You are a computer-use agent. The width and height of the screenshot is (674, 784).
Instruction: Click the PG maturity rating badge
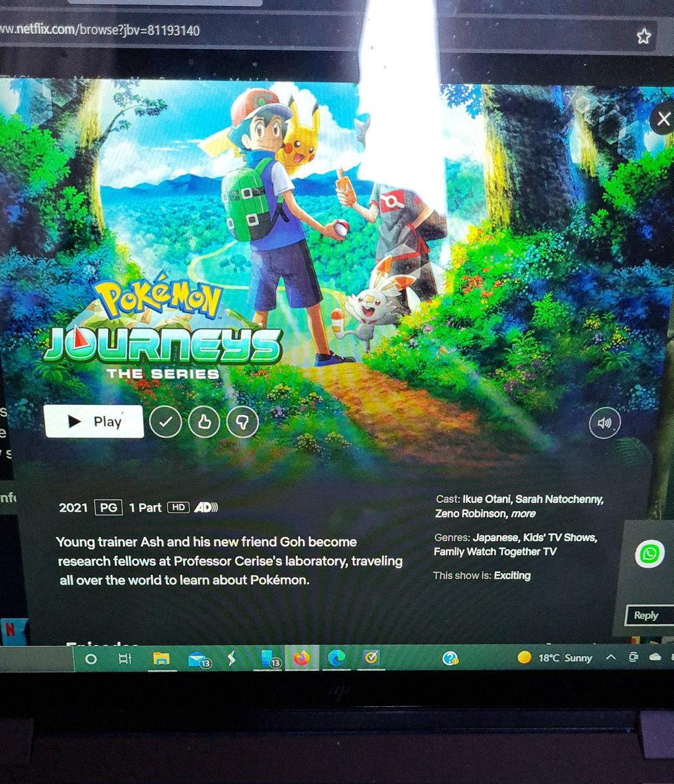[108, 507]
